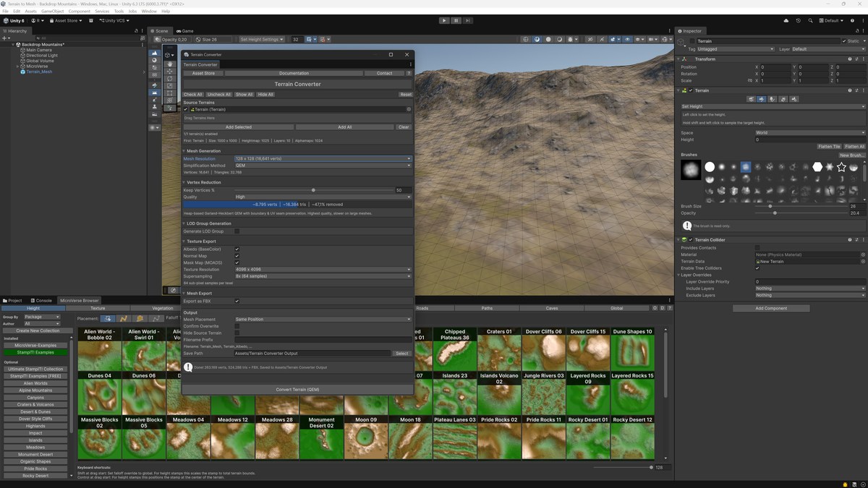This screenshot has width=868, height=488.
Task: Activate the Rect Transform tool in the toolbar
Action: [170, 93]
